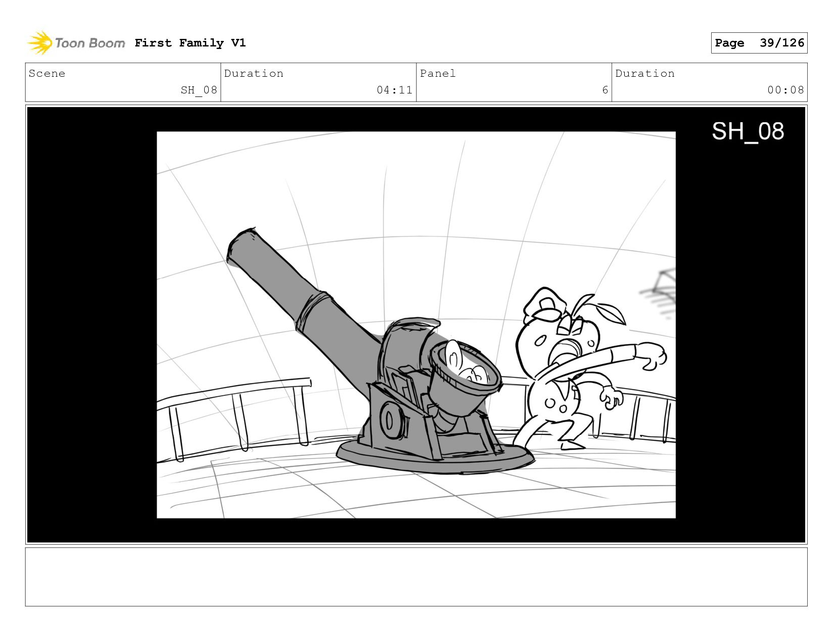Click the white 'SH_08' overlay label
Viewport: 834px width, 644px height.
(x=748, y=131)
